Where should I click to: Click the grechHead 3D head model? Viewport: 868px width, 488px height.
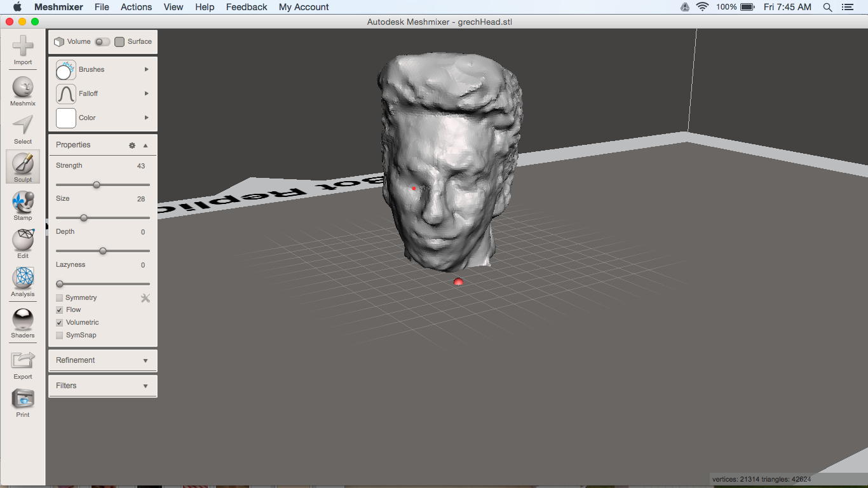pyautogui.click(x=450, y=161)
